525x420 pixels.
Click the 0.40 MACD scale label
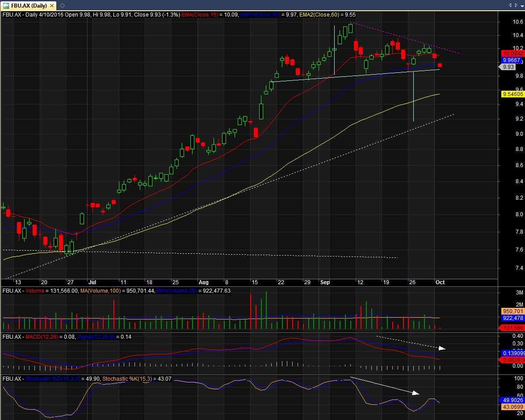518,336
